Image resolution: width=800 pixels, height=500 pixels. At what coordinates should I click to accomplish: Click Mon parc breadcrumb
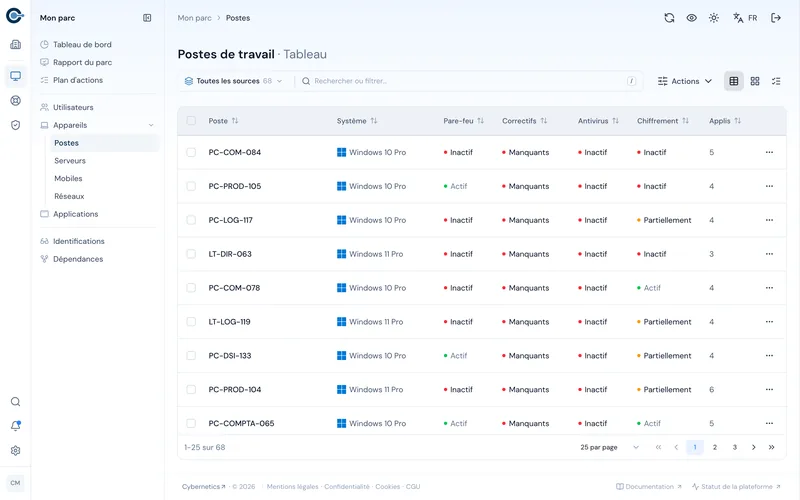point(194,18)
